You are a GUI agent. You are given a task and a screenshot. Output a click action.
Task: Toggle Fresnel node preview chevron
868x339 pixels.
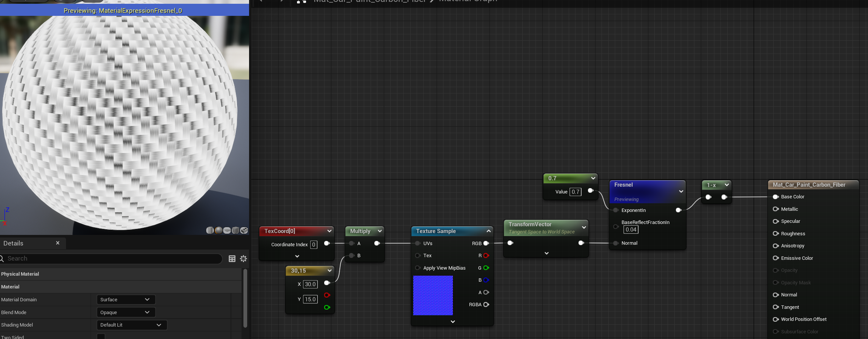click(x=681, y=192)
